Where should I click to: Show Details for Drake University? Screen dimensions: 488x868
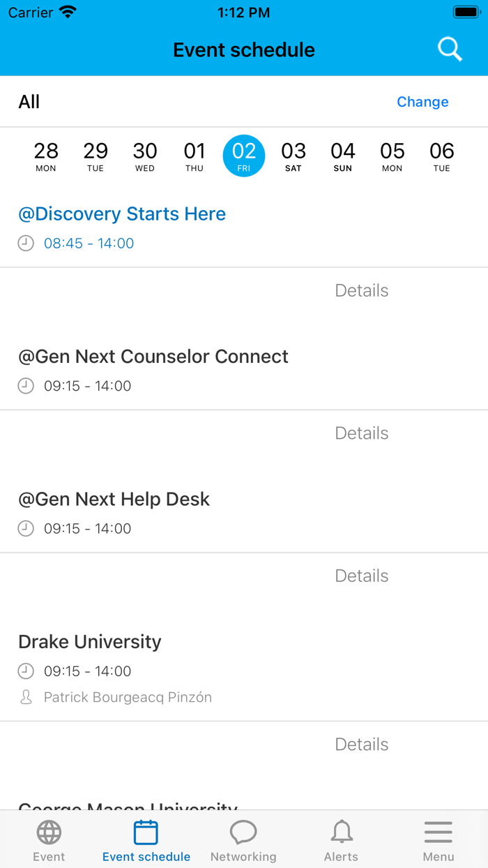[362, 744]
